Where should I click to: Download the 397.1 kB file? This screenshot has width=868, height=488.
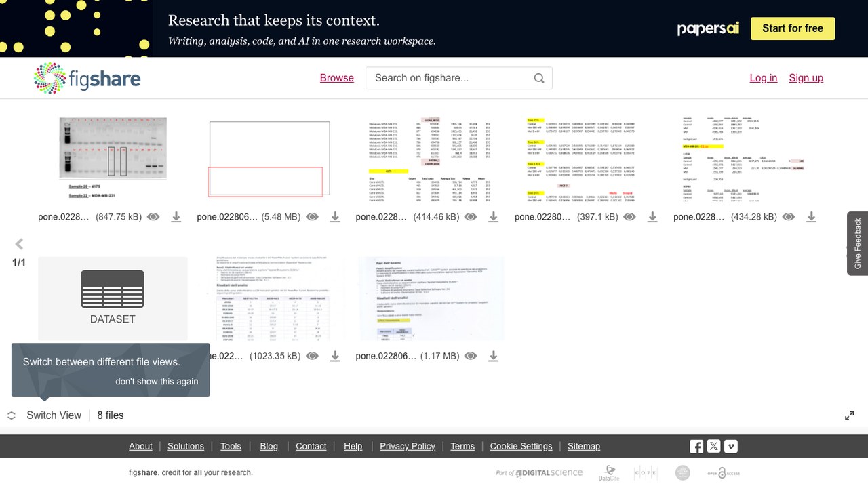coord(652,217)
